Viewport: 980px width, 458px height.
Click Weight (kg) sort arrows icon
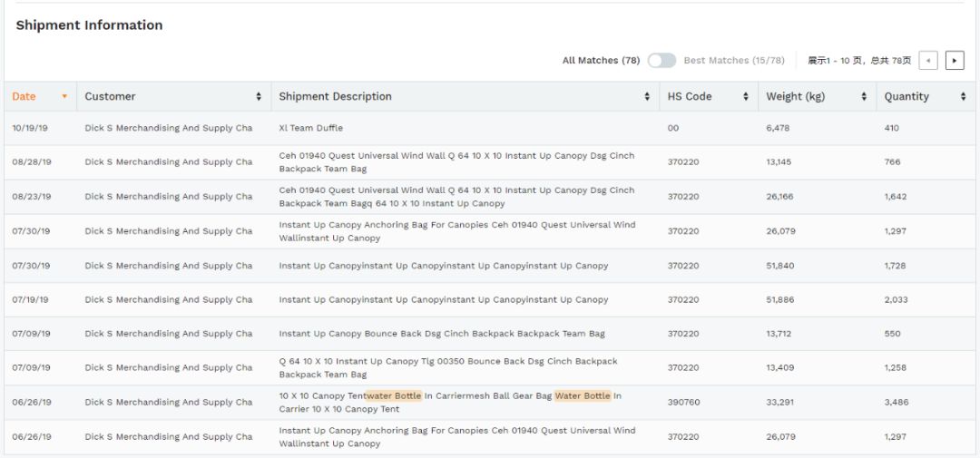point(864,97)
